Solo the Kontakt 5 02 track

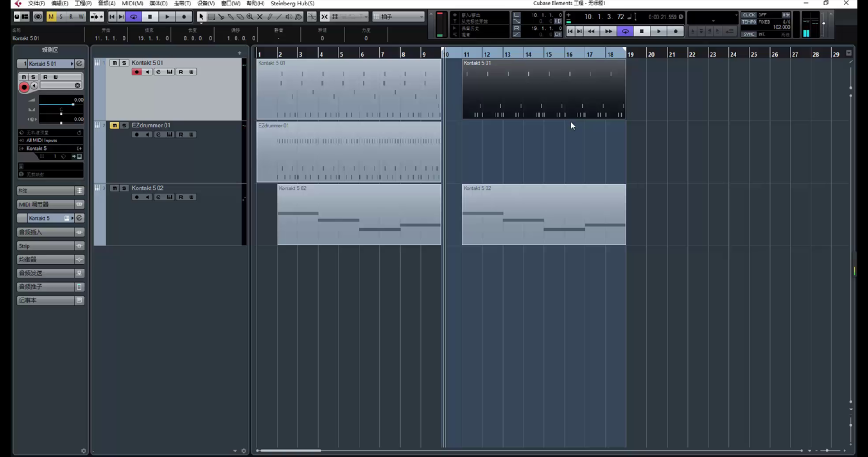coord(124,188)
